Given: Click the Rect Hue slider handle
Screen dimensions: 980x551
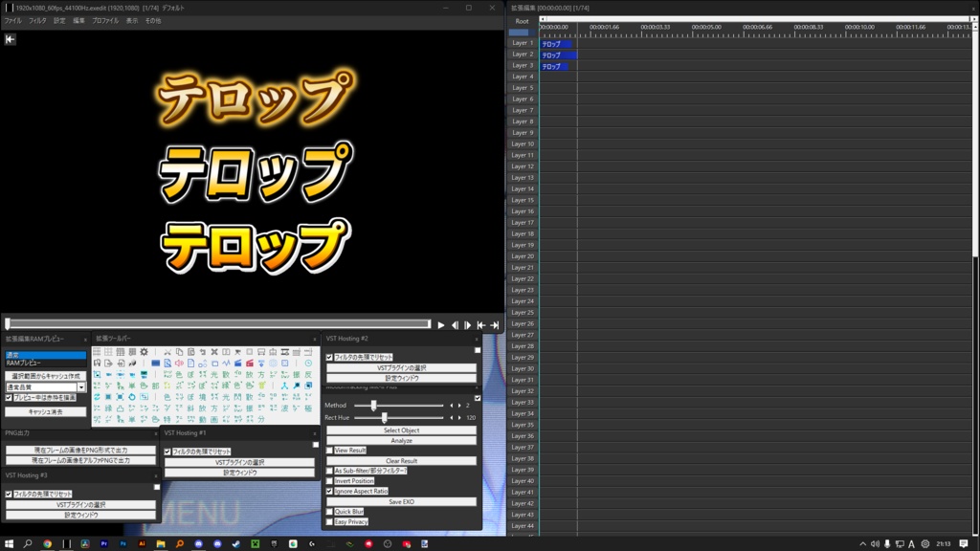Looking at the screenshot, I should click(384, 417).
